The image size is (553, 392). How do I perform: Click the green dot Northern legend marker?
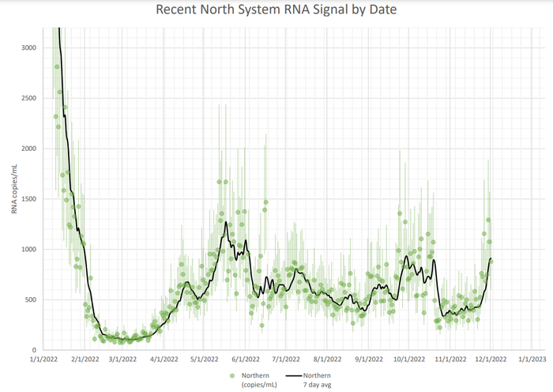[x=232, y=375]
